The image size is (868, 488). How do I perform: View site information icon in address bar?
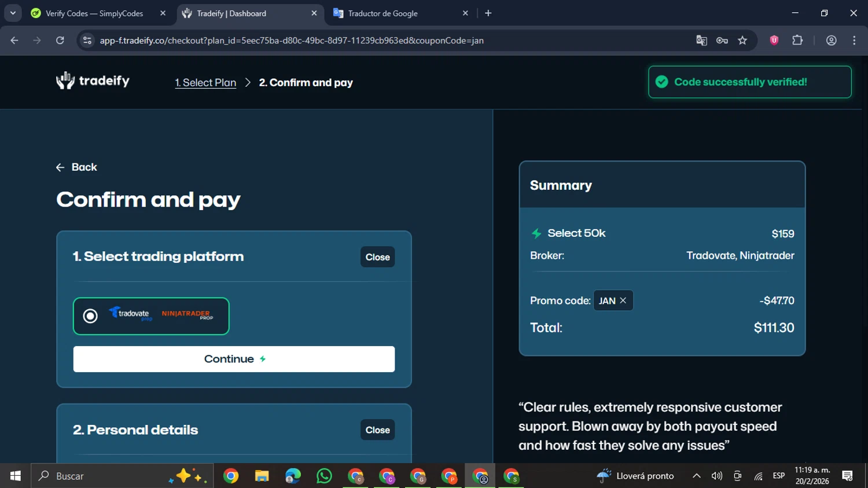point(87,41)
